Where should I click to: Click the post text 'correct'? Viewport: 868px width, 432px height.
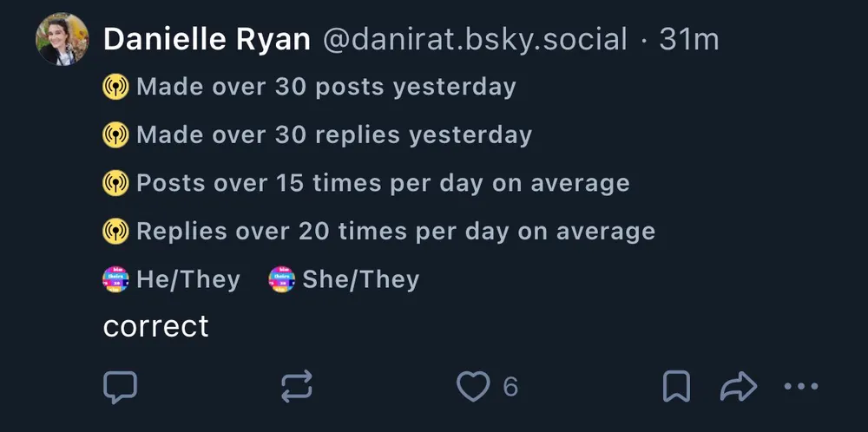pos(156,326)
